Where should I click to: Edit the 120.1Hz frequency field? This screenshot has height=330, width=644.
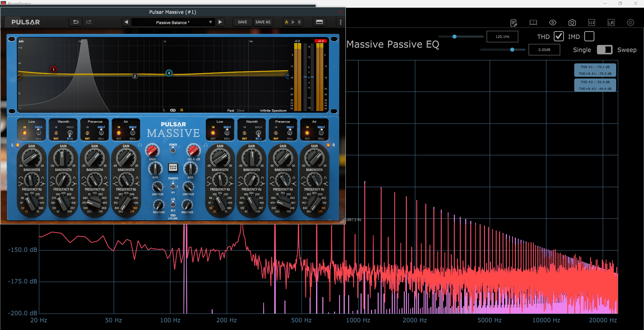coord(502,37)
